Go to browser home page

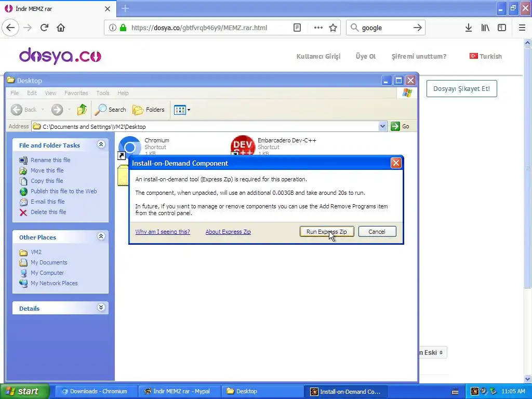click(x=61, y=28)
